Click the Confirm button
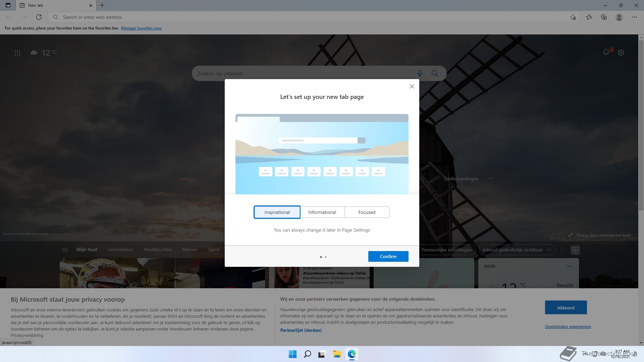The image size is (644, 362). (x=388, y=256)
